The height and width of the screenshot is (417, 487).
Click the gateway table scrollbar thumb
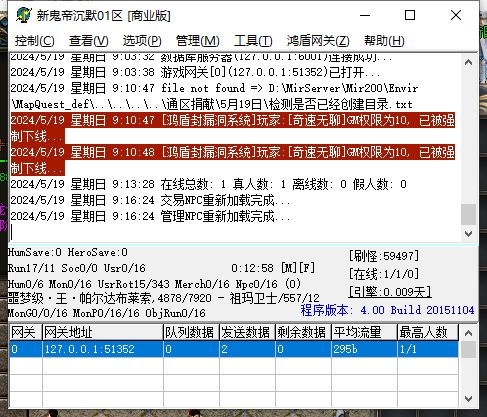(x=468, y=349)
